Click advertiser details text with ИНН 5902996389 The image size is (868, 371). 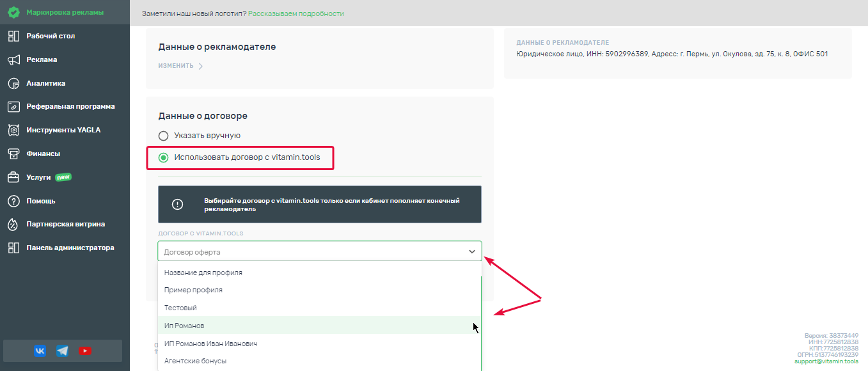pos(672,54)
